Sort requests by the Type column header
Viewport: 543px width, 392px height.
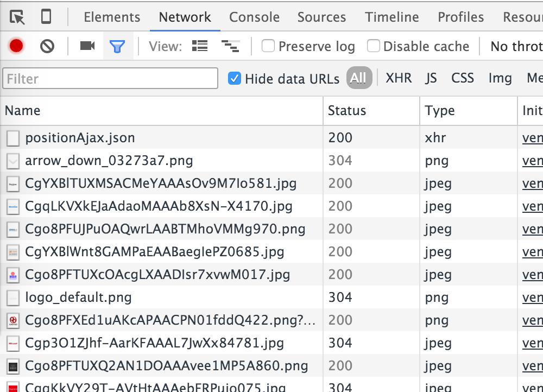pyautogui.click(x=440, y=111)
